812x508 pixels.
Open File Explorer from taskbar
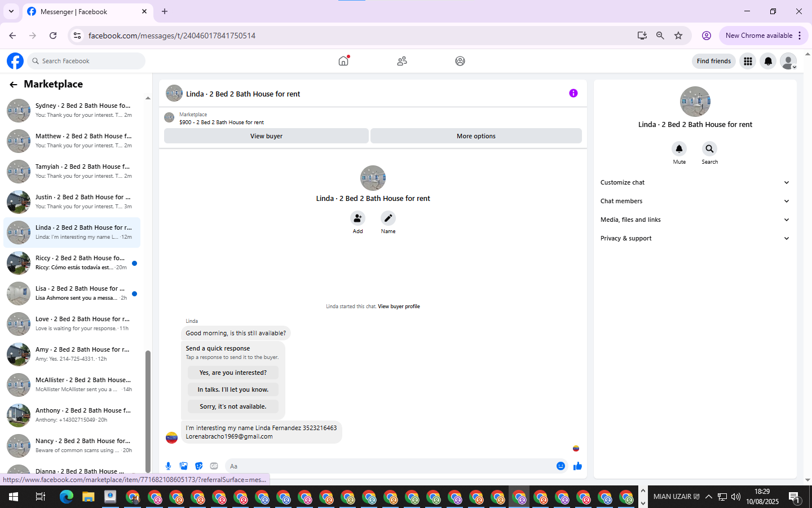point(89,497)
